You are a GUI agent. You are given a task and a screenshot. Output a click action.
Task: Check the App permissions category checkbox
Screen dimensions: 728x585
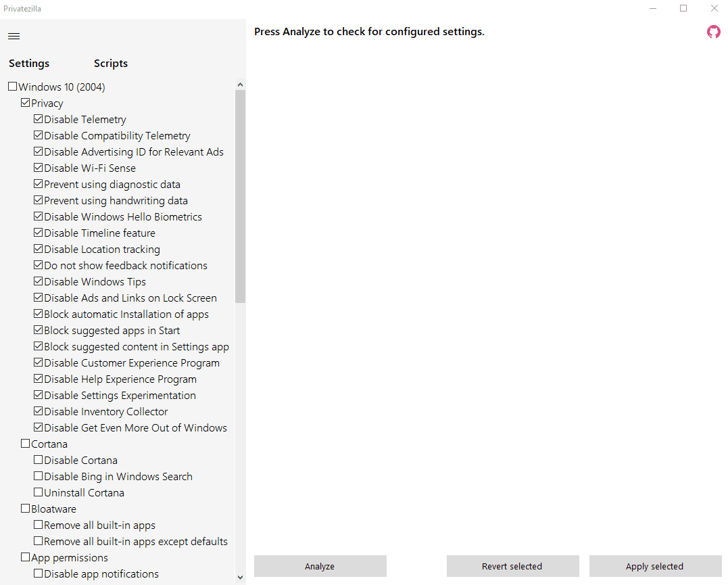pos(25,557)
